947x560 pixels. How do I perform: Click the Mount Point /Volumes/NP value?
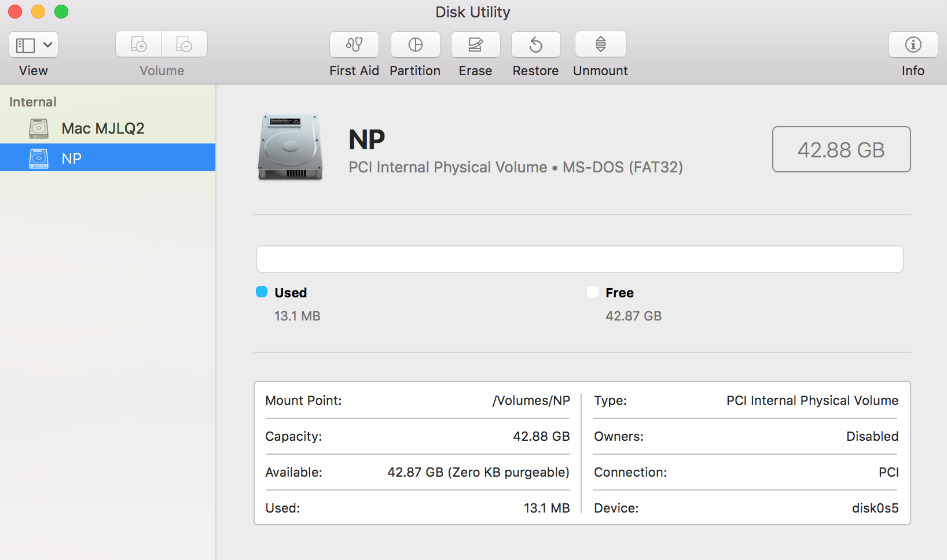point(531,400)
